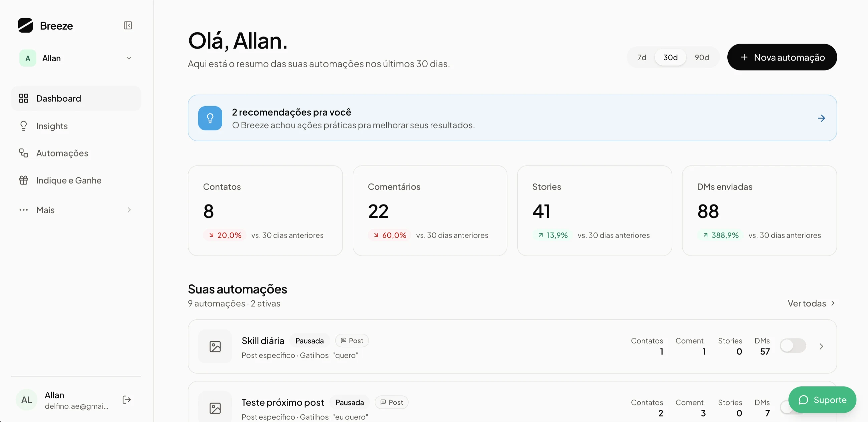Viewport: 868px width, 422px height.
Task: Click the "Teste próximo post" automation title
Action: click(283, 402)
